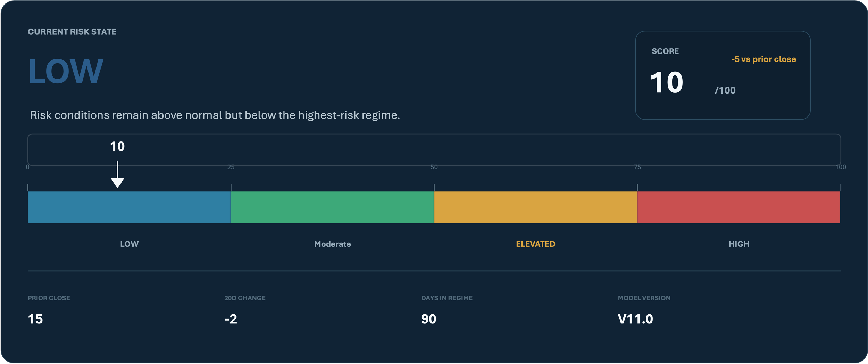Click the red HIGH segment of the gauge
Viewport: 868px width, 364px height.
738,207
